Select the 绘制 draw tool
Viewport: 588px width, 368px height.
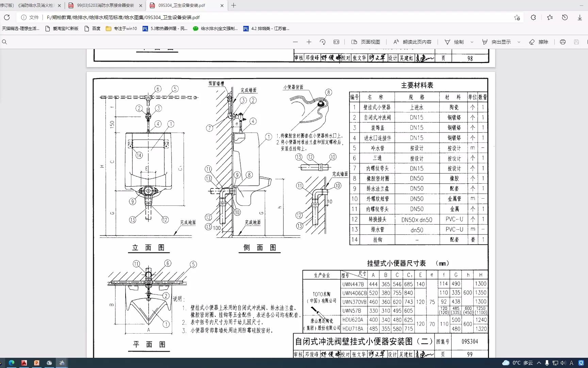coord(454,42)
